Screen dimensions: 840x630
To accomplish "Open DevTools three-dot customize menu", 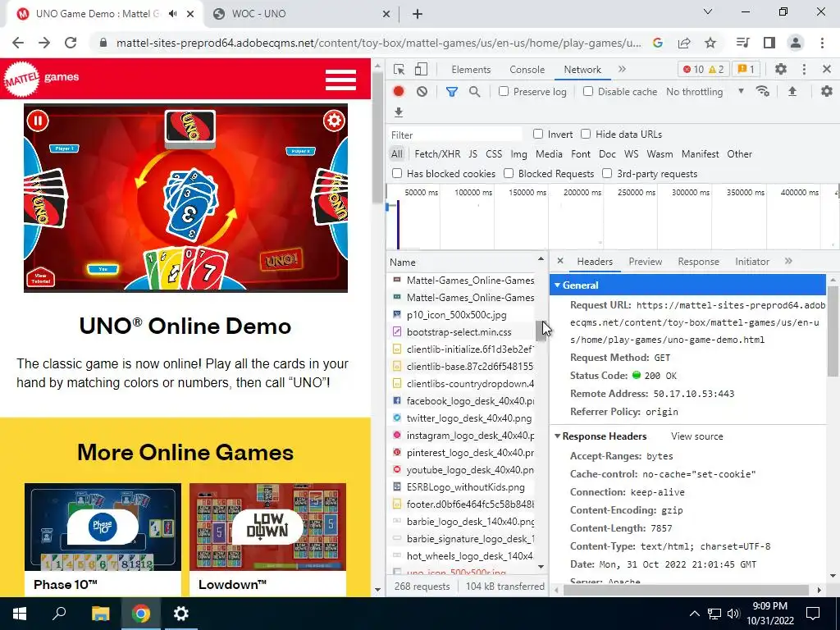I will pyautogui.click(x=804, y=69).
